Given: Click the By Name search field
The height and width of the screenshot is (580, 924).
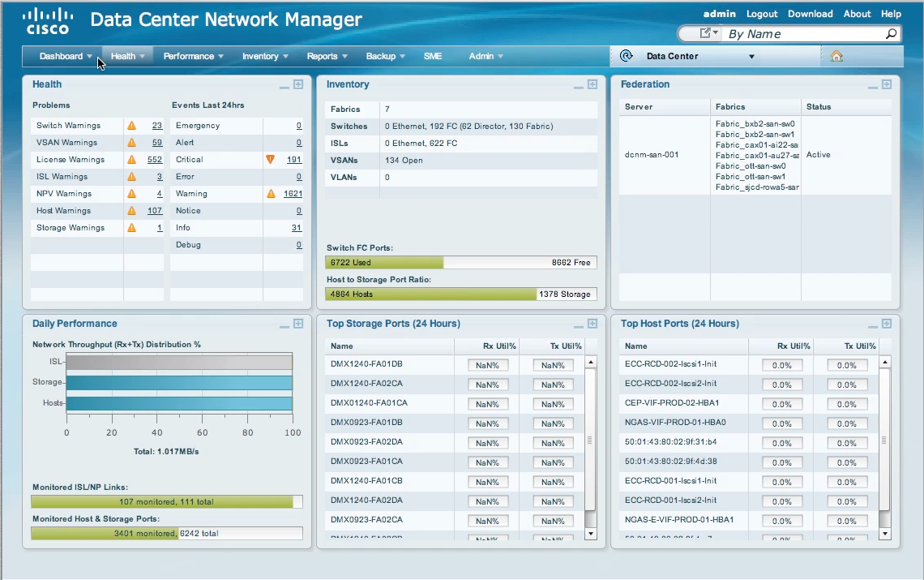Looking at the screenshot, I should tap(802, 34).
